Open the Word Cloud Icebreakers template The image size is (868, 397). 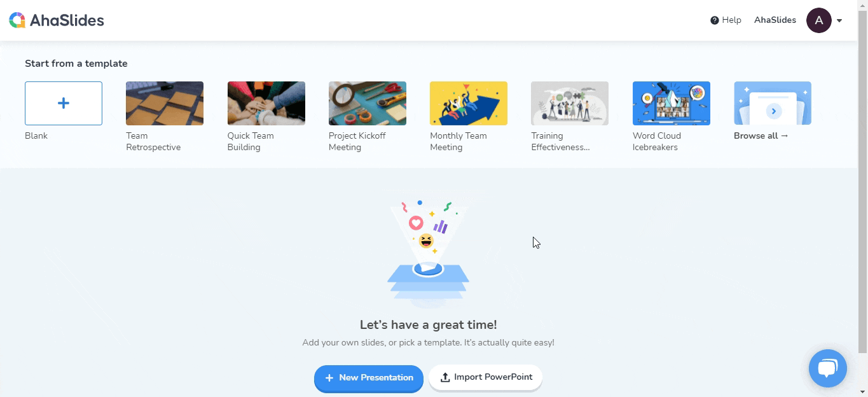[x=672, y=103]
